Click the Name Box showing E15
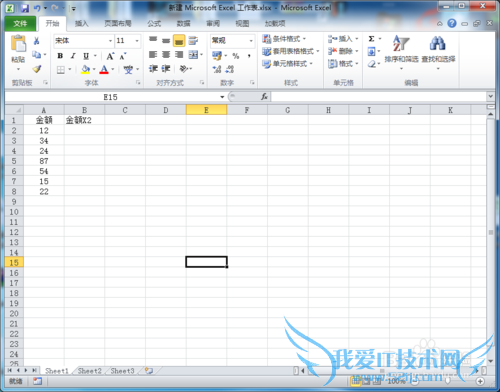Screen dimensions: 500x392 point(114,97)
